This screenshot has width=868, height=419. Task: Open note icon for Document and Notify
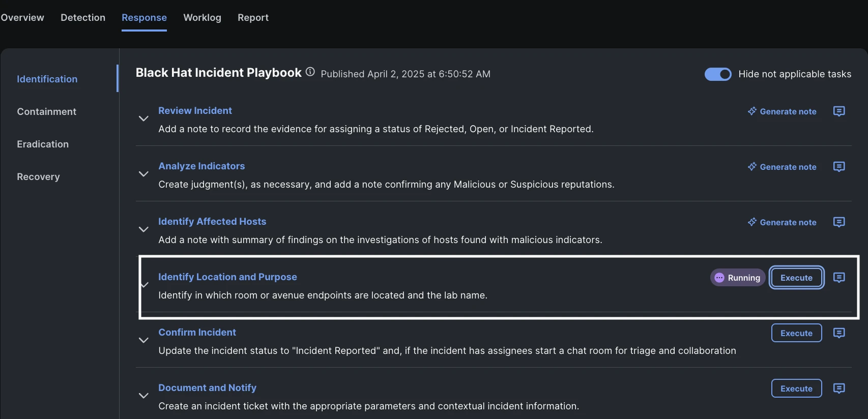pos(838,388)
